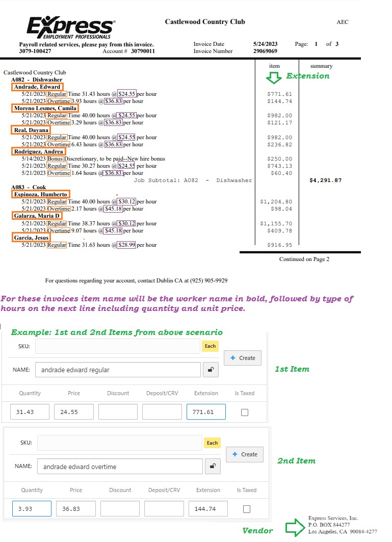
Task: Click the empty Discount field in the 1st item
Action: [x=118, y=412]
